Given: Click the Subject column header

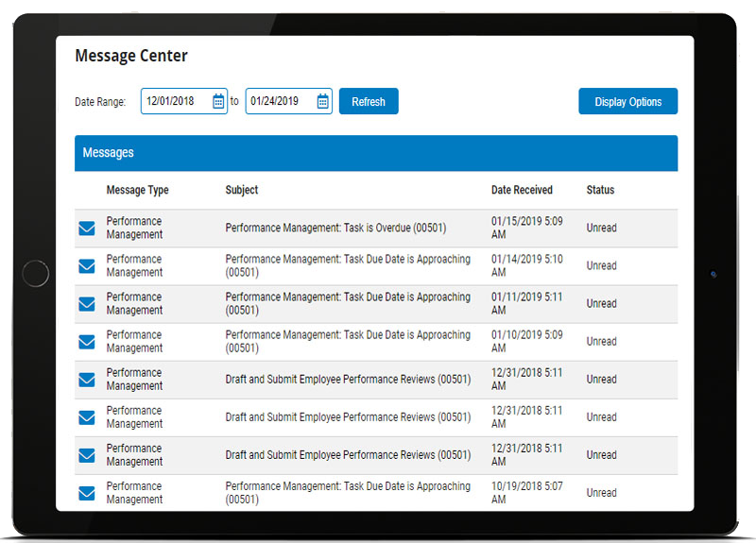Looking at the screenshot, I should [x=242, y=190].
